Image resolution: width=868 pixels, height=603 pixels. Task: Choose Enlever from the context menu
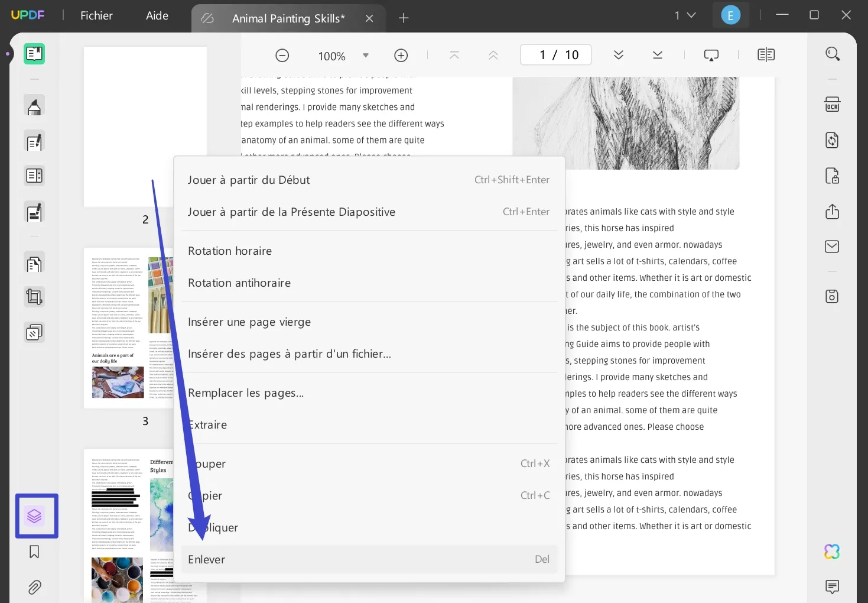pyautogui.click(x=206, y=559)
